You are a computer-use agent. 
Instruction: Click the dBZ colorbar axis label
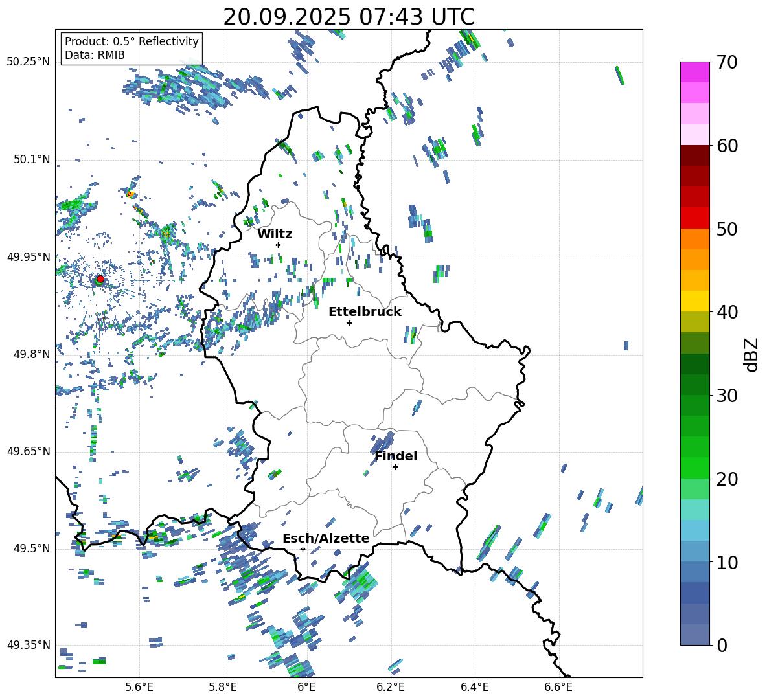752,354
